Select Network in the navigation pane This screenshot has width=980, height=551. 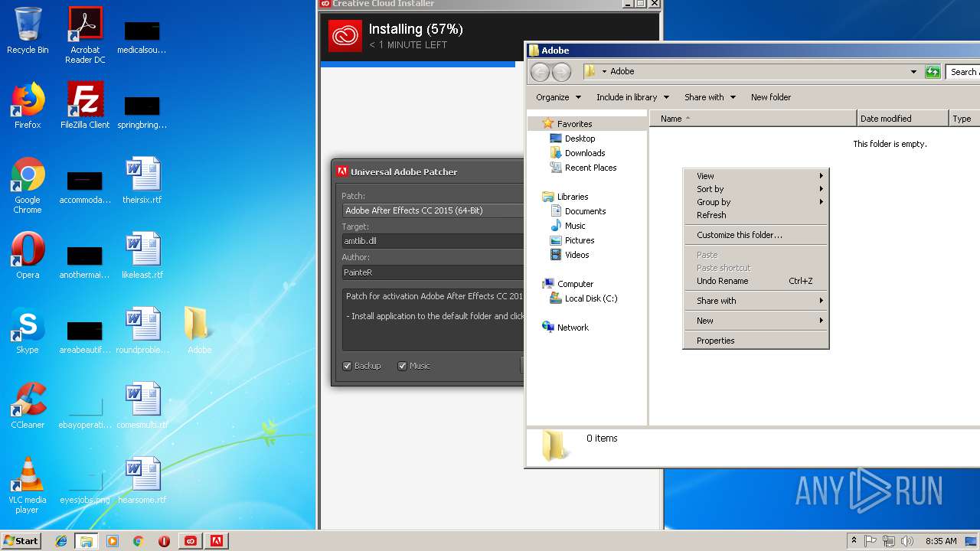[573, 328]
